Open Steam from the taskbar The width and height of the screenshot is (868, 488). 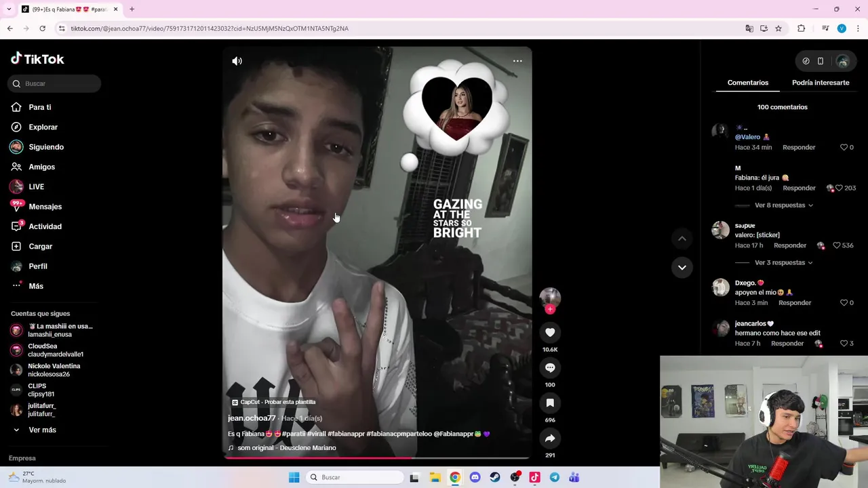click(x=494, y=477)
